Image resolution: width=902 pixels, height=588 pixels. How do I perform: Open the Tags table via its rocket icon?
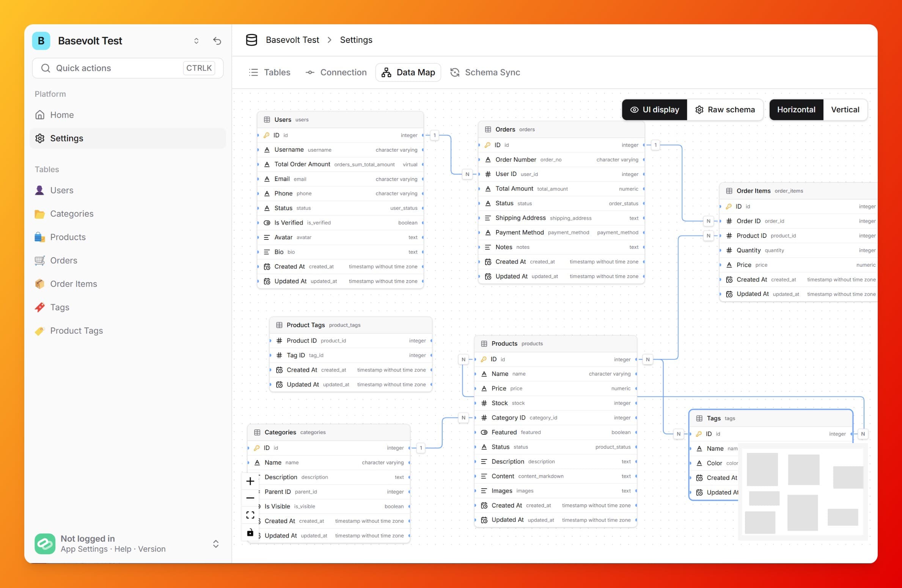(x=40, y=307)
